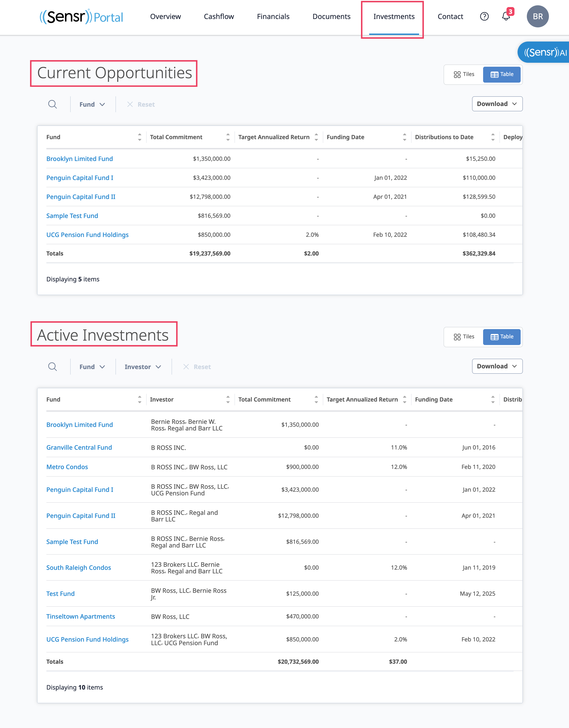Sort Active Investments by Investor column
This screenshot has width=569, height=728.
tap(228, 399)
